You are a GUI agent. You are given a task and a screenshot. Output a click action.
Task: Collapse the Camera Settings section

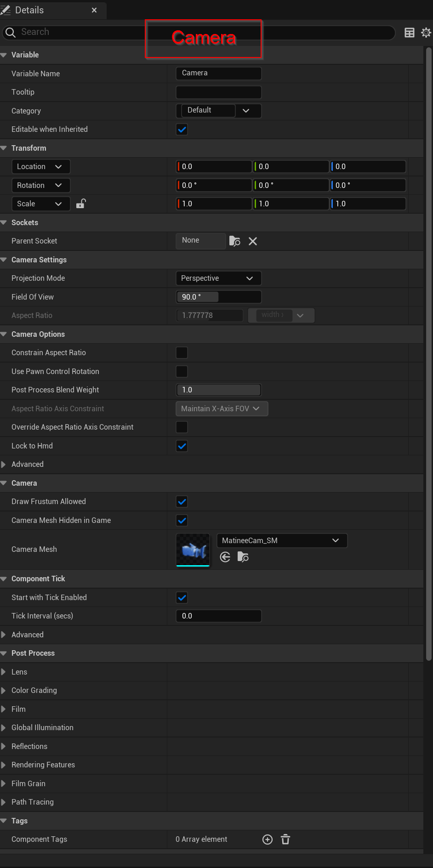[4, 260]
